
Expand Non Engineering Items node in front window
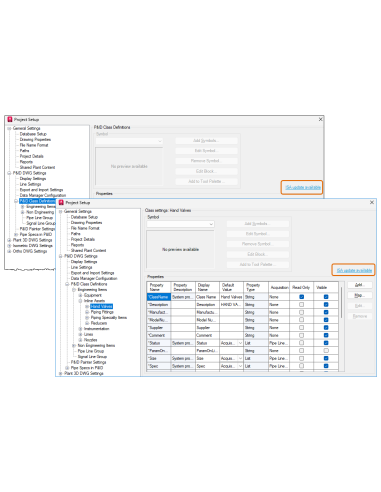[74, 345]
